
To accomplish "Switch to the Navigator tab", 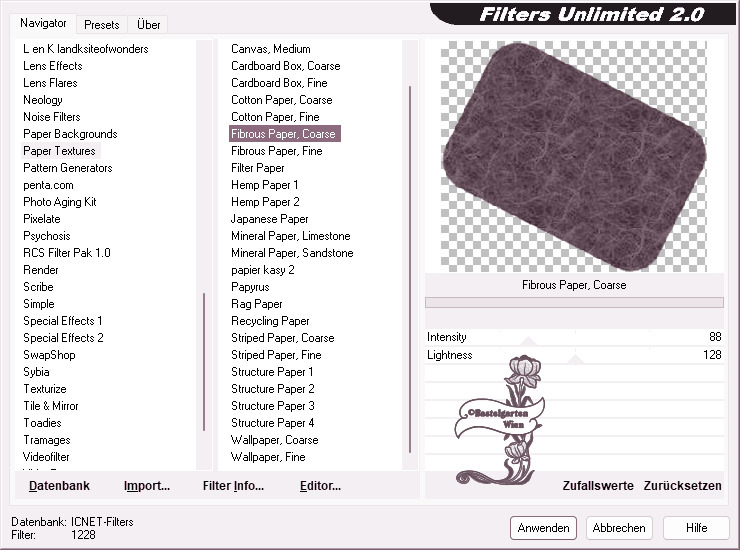I will (43, 23).
